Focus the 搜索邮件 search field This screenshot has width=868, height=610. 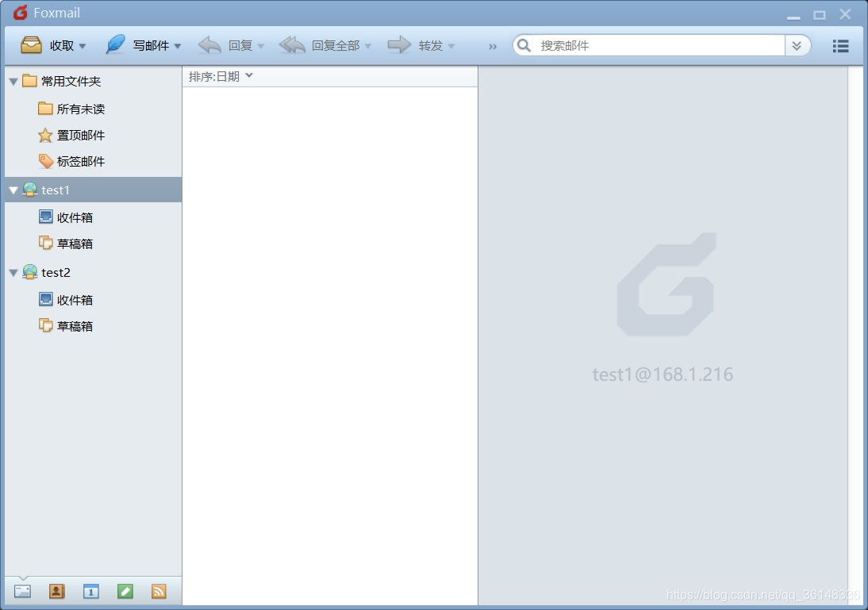point(659,45)
